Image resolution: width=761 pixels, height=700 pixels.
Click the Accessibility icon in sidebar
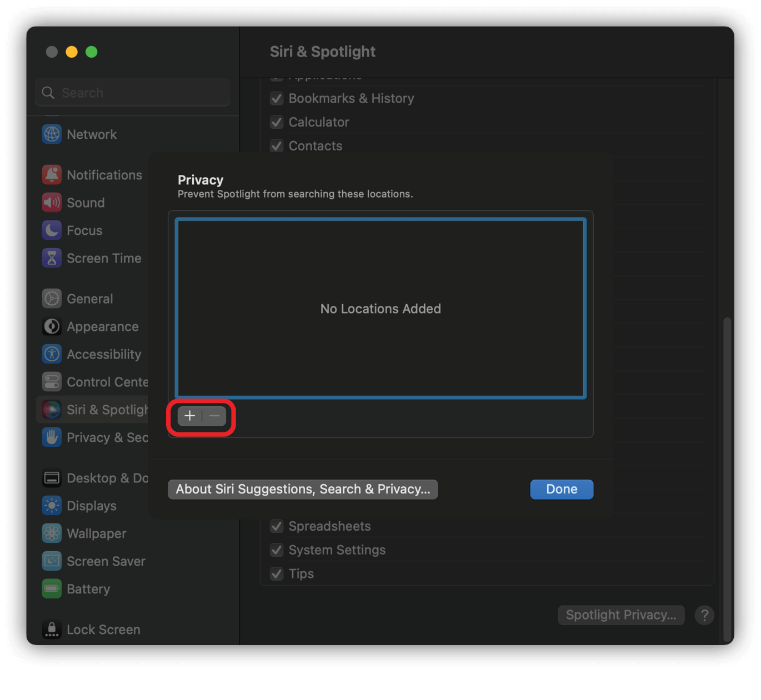pyautogui.click(x=52, y=354)
